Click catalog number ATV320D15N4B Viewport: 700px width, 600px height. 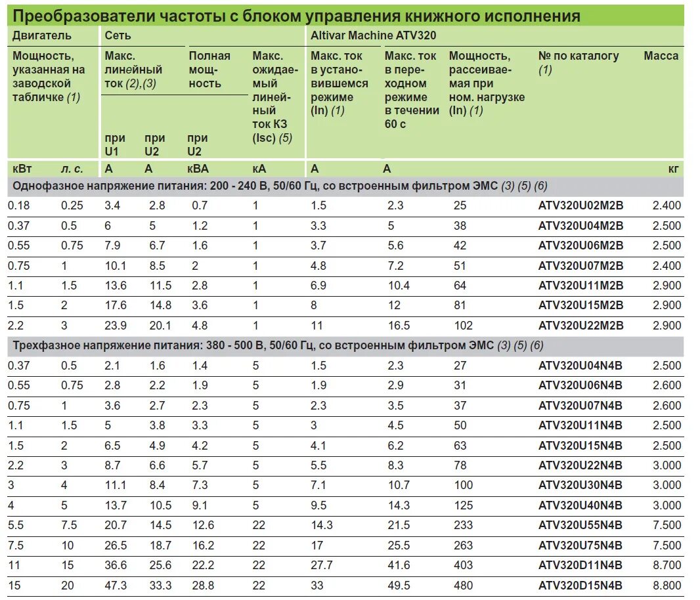[x=580, y=586]
